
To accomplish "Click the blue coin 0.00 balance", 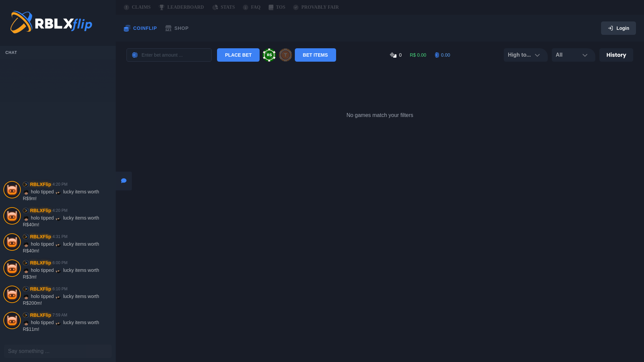I will click(442, 55).
